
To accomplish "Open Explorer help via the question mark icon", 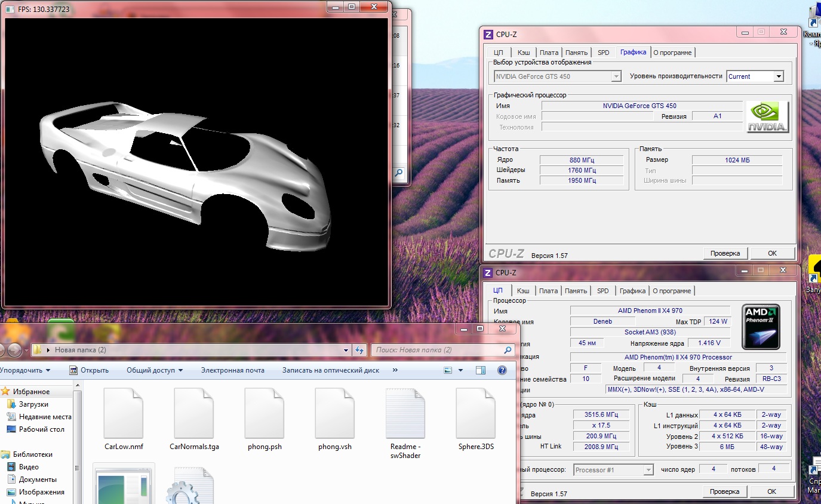I will click(x=502, y=370).
